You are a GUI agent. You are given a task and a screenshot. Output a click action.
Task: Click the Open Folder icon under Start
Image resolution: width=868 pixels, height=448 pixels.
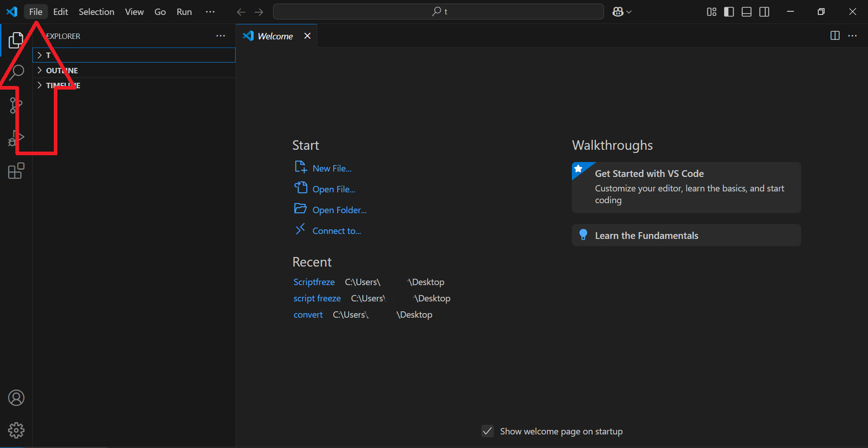point(301,209)
